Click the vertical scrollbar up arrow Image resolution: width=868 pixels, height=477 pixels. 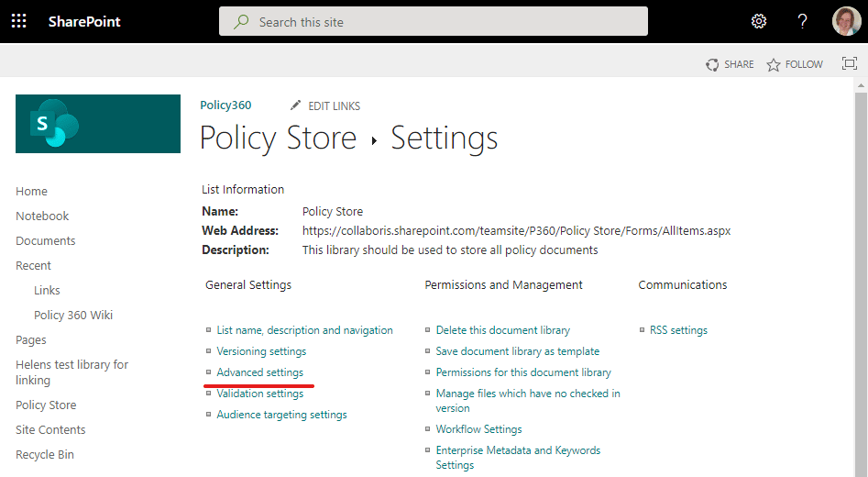tap(861, 84)
